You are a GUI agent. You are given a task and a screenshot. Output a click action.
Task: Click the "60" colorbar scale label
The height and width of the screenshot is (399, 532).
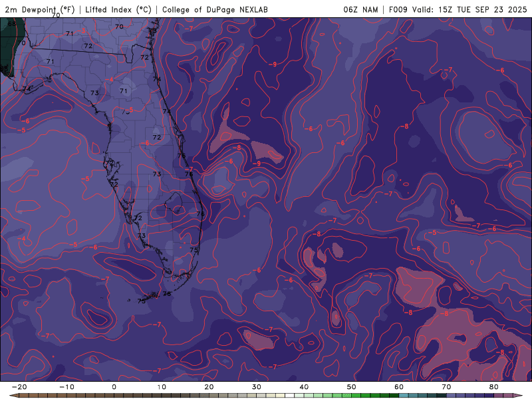click(x=399, y=387)
